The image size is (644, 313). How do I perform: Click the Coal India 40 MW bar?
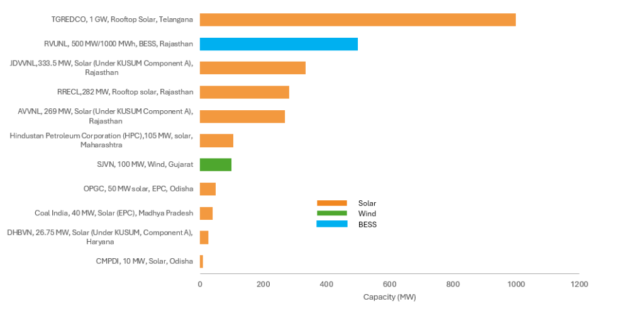206,213
